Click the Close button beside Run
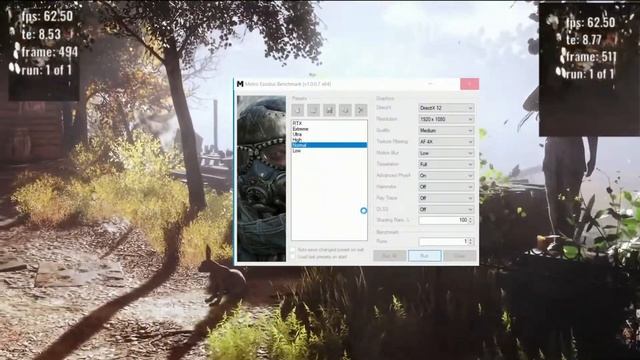 pyautogui.click(x=460, y=256)
